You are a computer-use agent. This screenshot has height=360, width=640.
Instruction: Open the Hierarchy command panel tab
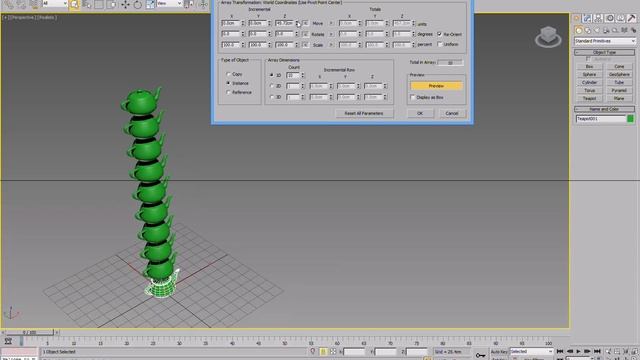(x=598, y=18)
